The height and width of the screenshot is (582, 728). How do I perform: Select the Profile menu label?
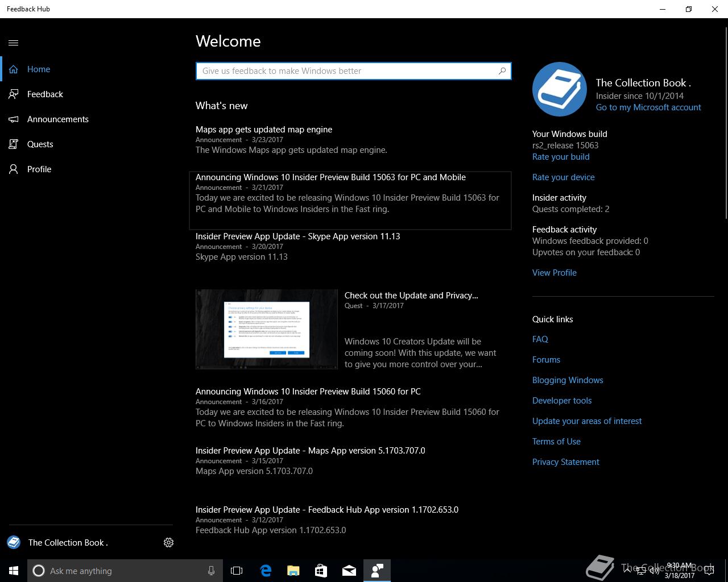[x=39, y=169]
